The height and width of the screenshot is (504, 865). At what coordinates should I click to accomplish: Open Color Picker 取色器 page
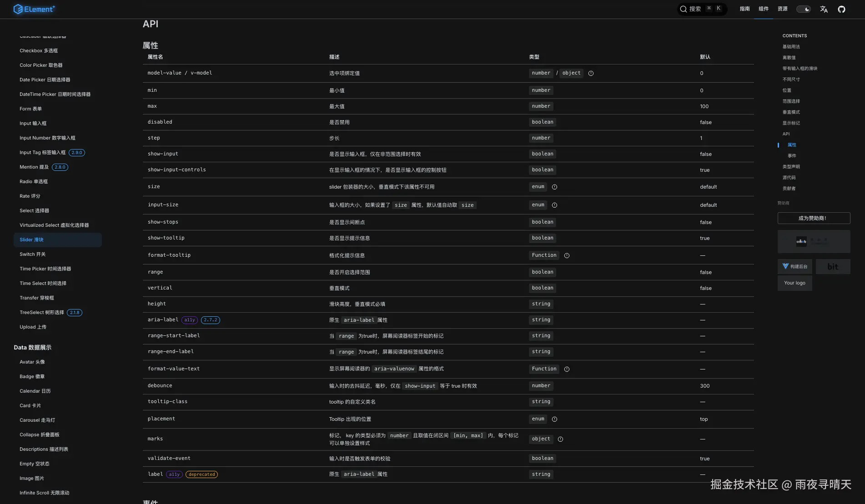coord(41,65)
